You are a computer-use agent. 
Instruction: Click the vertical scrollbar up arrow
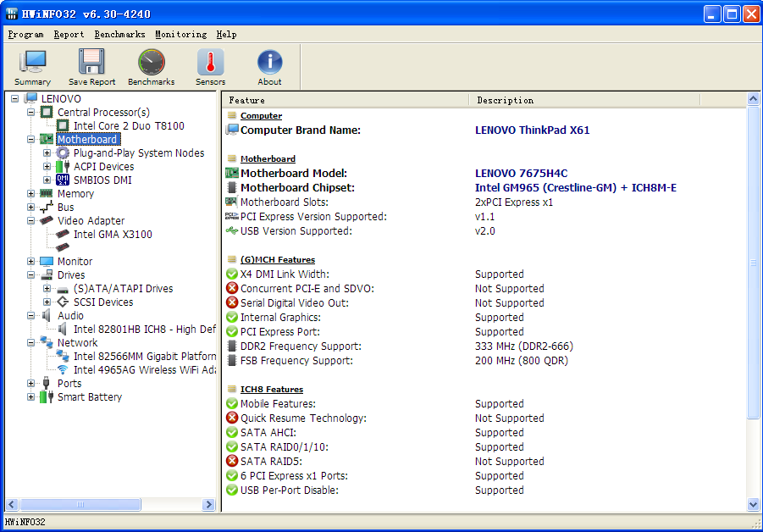(753, 99)
